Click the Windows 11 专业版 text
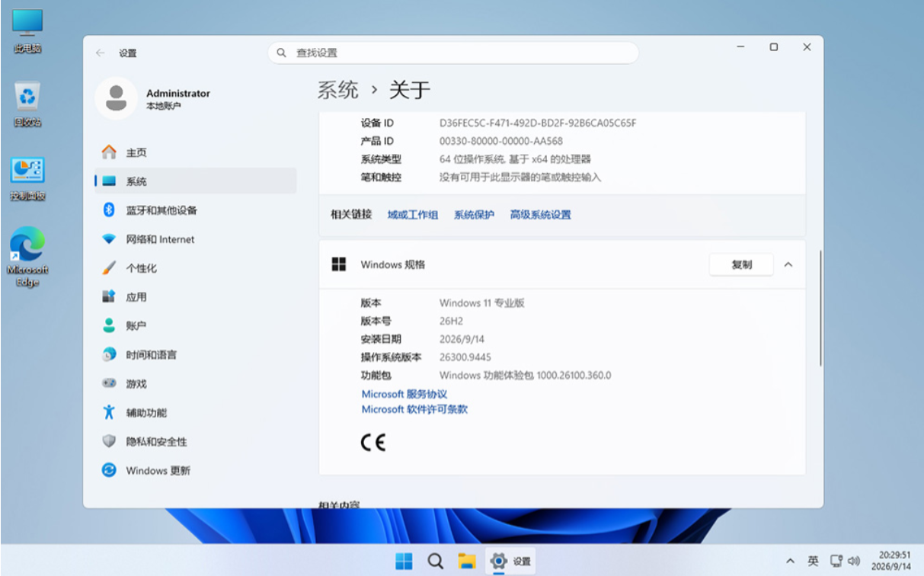The height and width of the screenshot is (576, 924). click(x=482, y=302)
